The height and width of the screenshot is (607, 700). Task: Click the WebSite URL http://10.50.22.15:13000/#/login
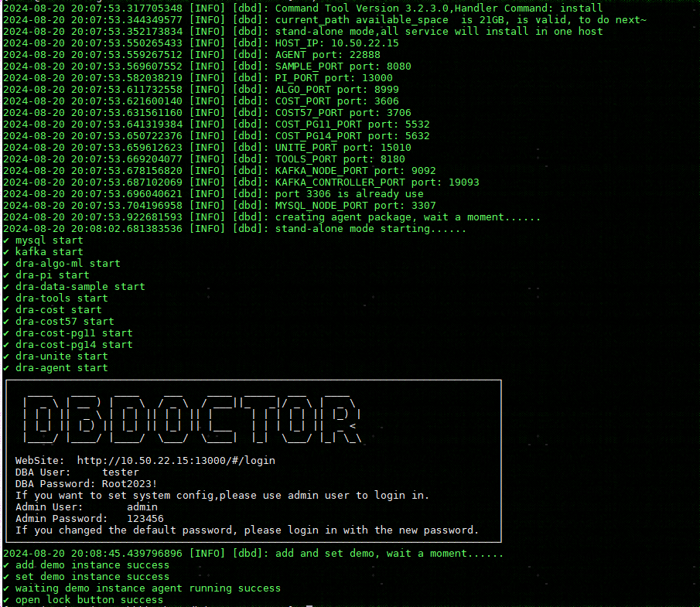(176, 461)
